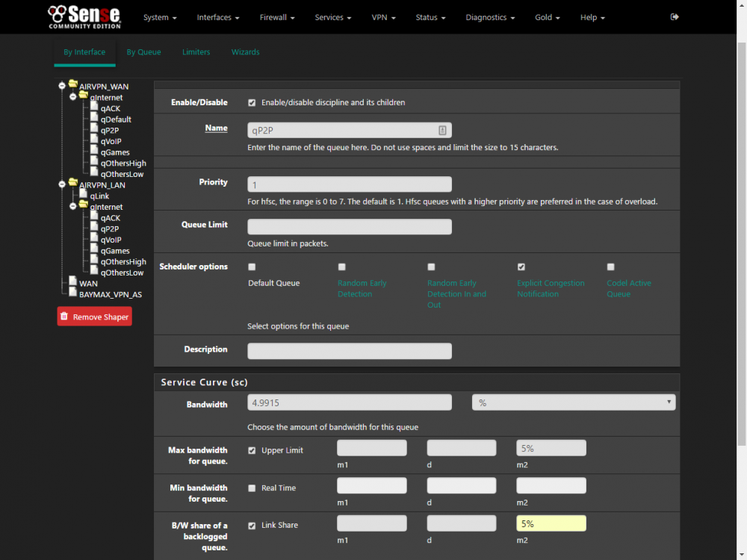This screenshot has width=747, height=560.
Task: Toggle Explicit Congestion Notification checkbox
Action: click(521, 267)
